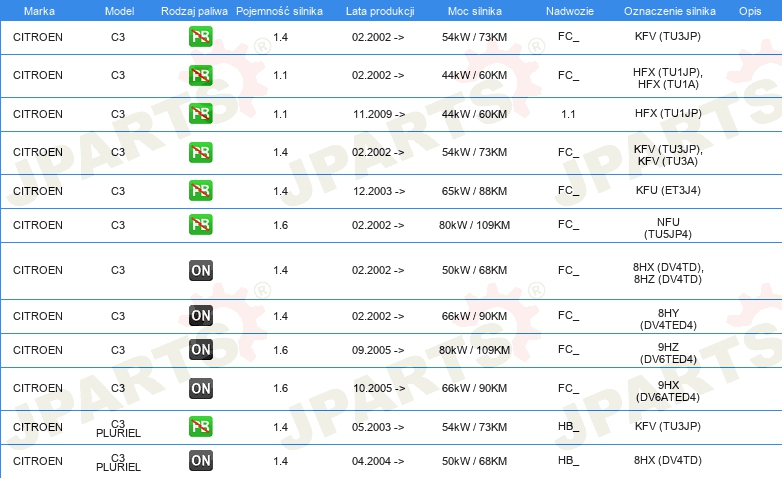Viewport: 782px width, 478px height.
Task: Click the Rodzaj paliwa column header
Action: pos(194,11)
